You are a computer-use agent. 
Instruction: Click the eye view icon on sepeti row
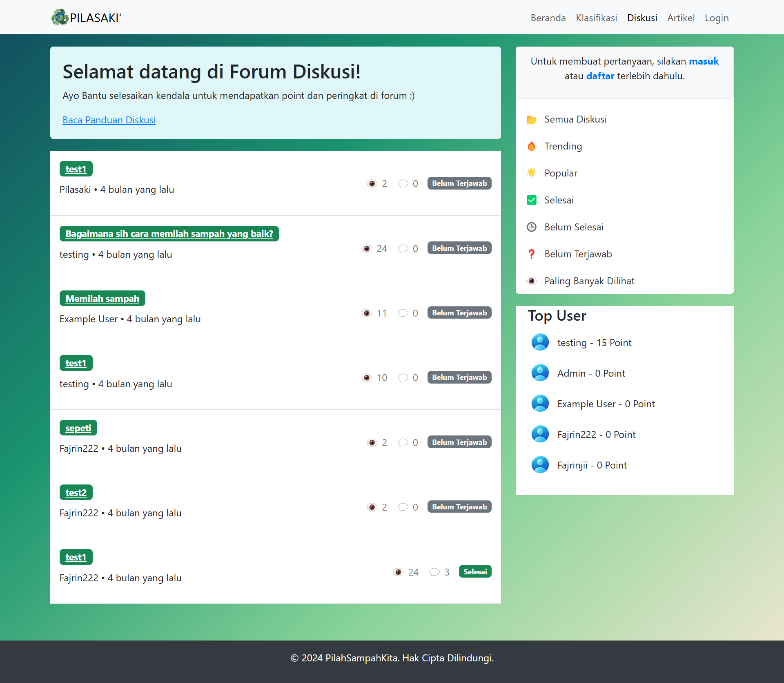tap(372, 442)
